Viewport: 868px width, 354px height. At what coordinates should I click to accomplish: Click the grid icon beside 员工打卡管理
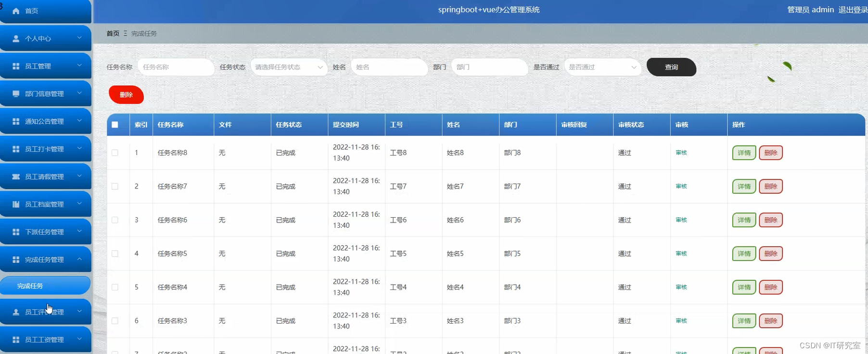(x=16, y=149)
